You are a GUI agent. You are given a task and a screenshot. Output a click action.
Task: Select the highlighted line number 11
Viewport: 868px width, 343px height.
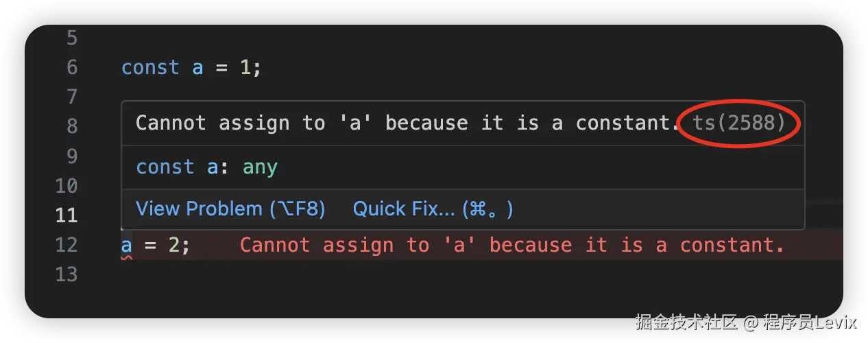coord(66,215)
